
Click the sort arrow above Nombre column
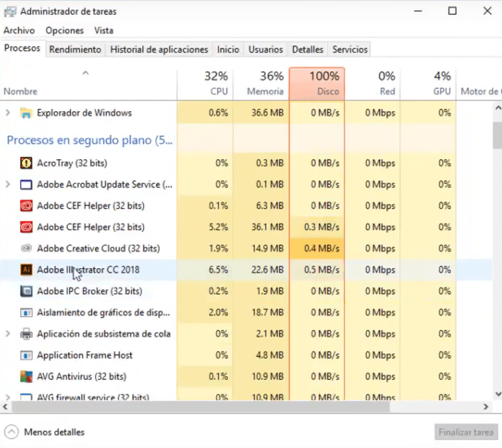coord(85,73)
